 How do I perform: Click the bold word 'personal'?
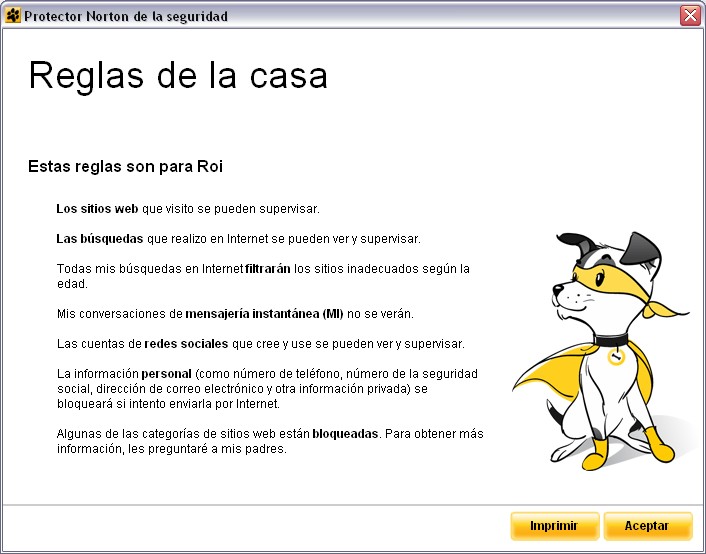pyautogui.click(x=167, y=374)
